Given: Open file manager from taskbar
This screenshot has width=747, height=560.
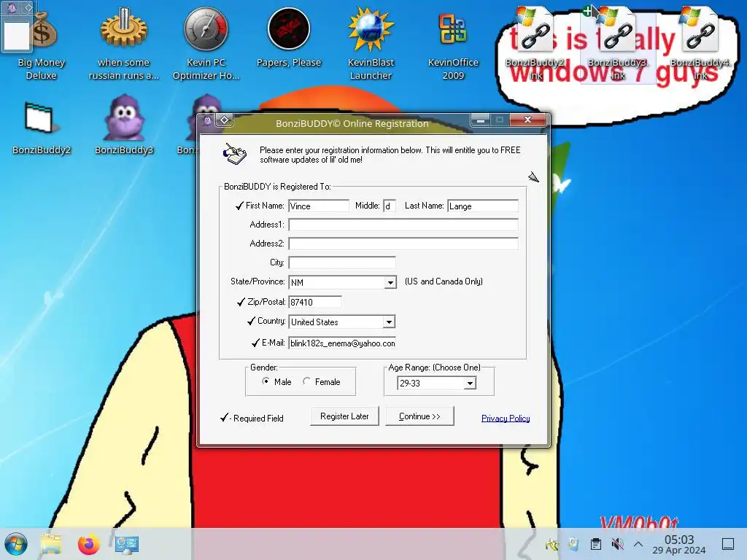Looking at the screenshot, I should coord(52,544).
